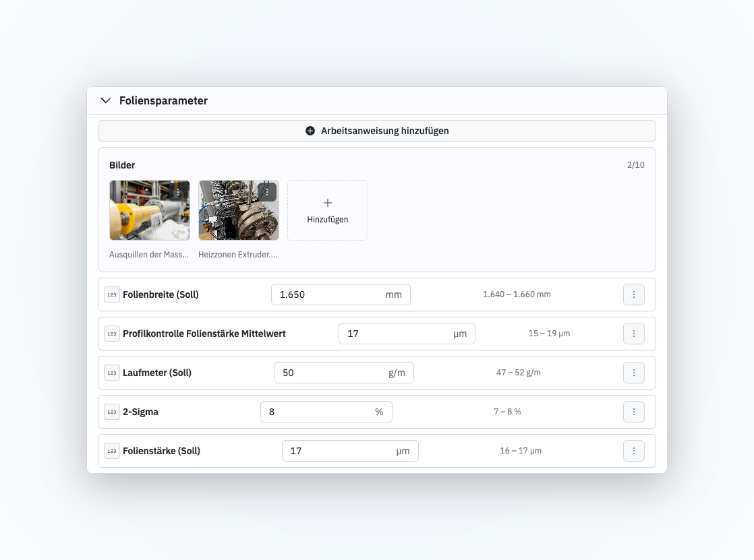Click the range text 1.640 – 1.660 mm
The width and height of the screenshot is (754, 560).
coord(517,294)
